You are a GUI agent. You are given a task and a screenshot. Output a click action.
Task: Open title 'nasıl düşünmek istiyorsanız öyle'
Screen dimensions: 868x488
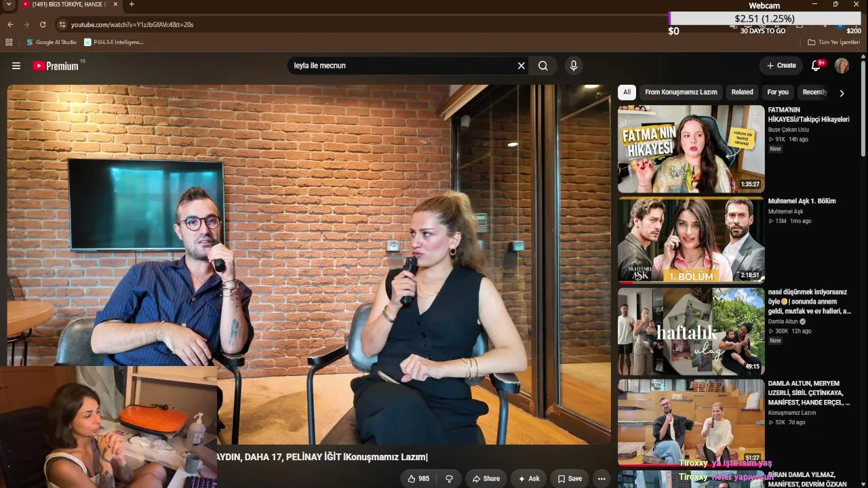pyautogui.click(x=809, y=302)
